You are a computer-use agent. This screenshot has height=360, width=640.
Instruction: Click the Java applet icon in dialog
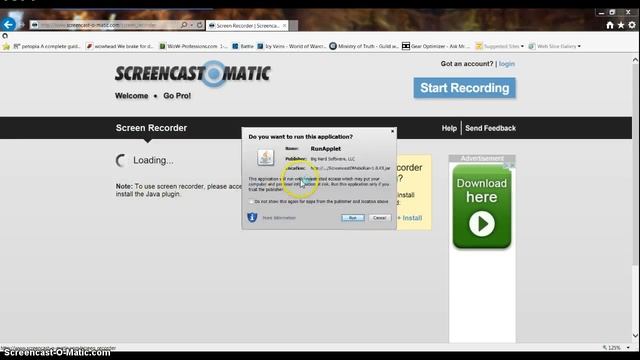point(265,158)
